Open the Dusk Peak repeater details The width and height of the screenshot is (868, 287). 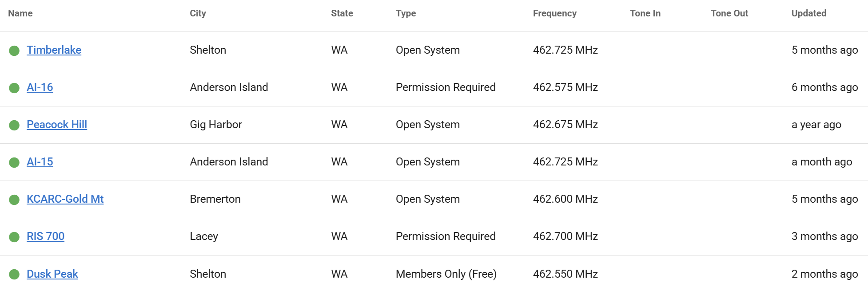pos(52,274)
